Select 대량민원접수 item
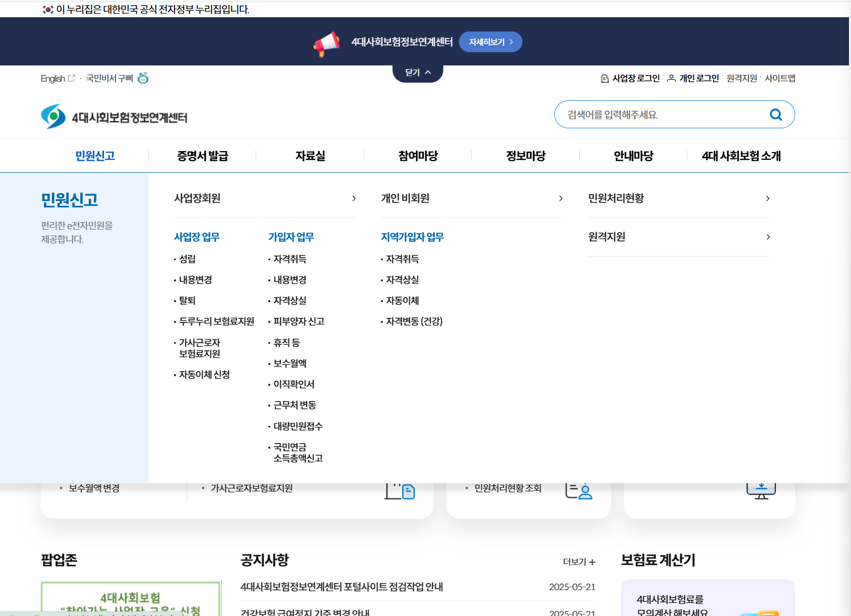851x616 pixels. coord(298,426)
